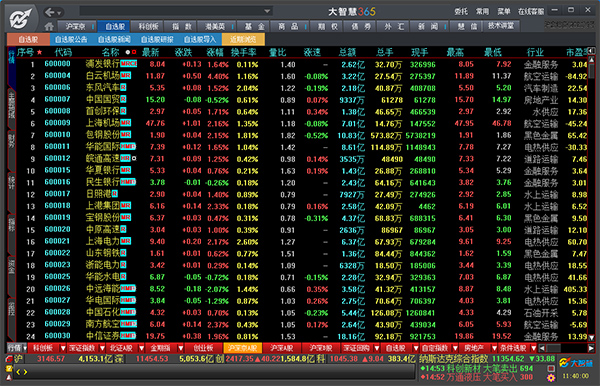Expand the 深证指数 dropdown arrow
The image size is (600, 386).
(x=102, y=348)
